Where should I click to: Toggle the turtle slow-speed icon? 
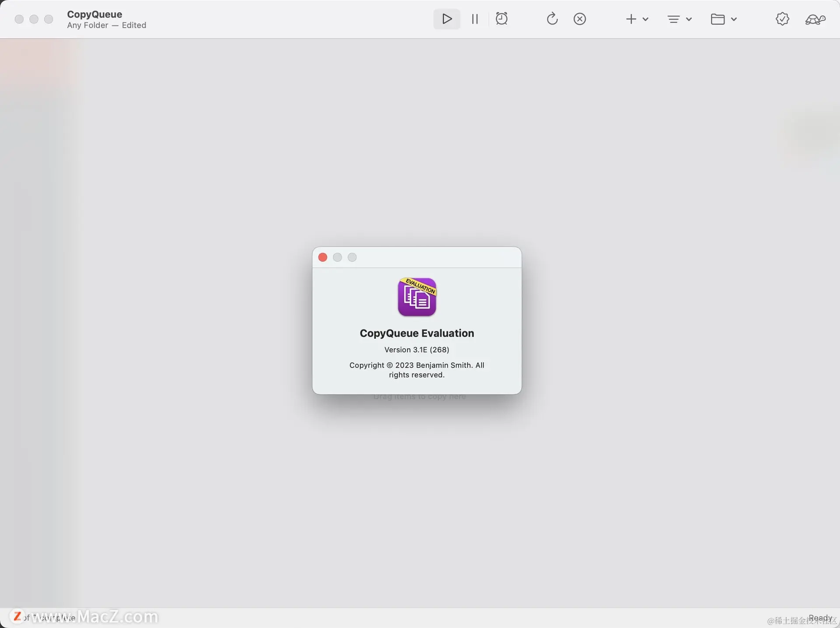coord(815,19)
